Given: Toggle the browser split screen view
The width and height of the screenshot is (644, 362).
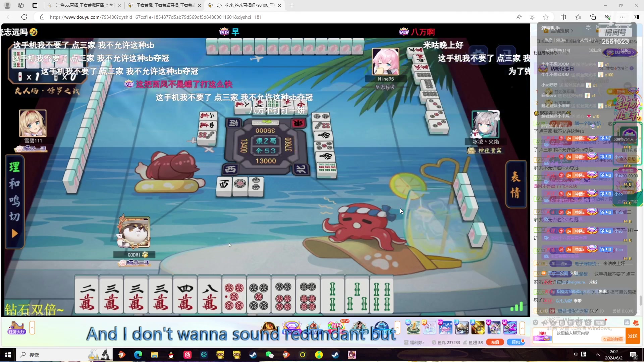Looking at the screenshot, I should [x=563, y=17].
